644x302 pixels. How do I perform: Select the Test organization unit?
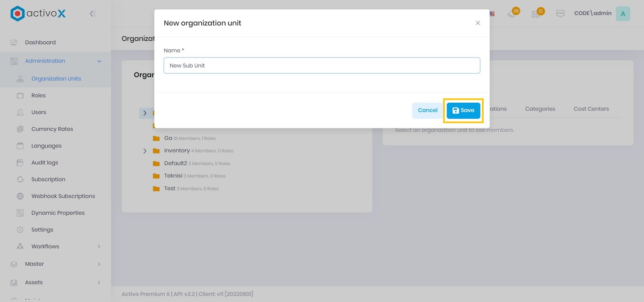point(169,188)
